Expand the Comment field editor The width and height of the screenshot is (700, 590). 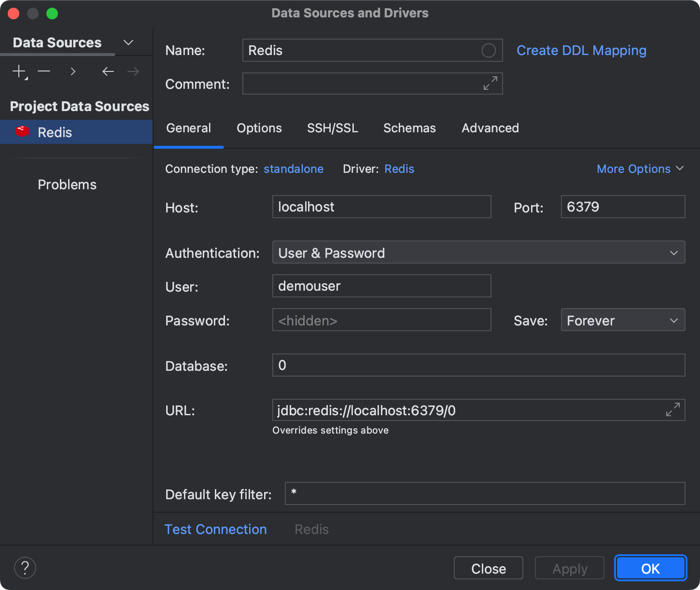[x=490, y=83]
